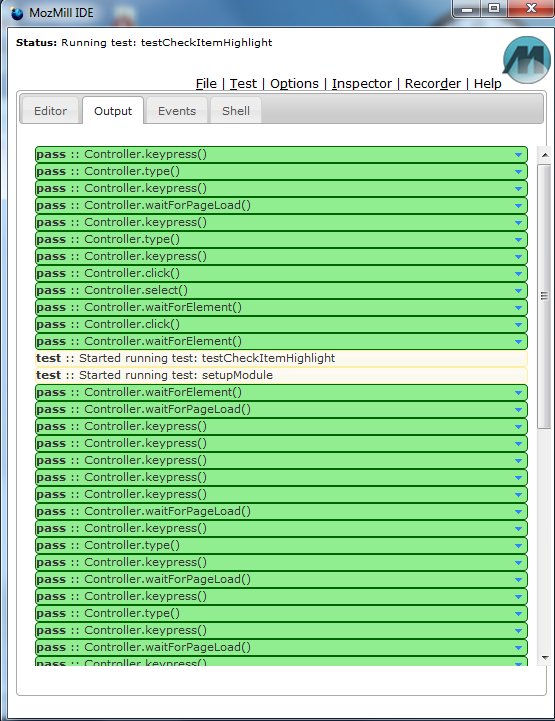This screenshot has width=555, height=721.
Task: Click the 'pass :: Controller.select()' text
Action: pos(112,291)
